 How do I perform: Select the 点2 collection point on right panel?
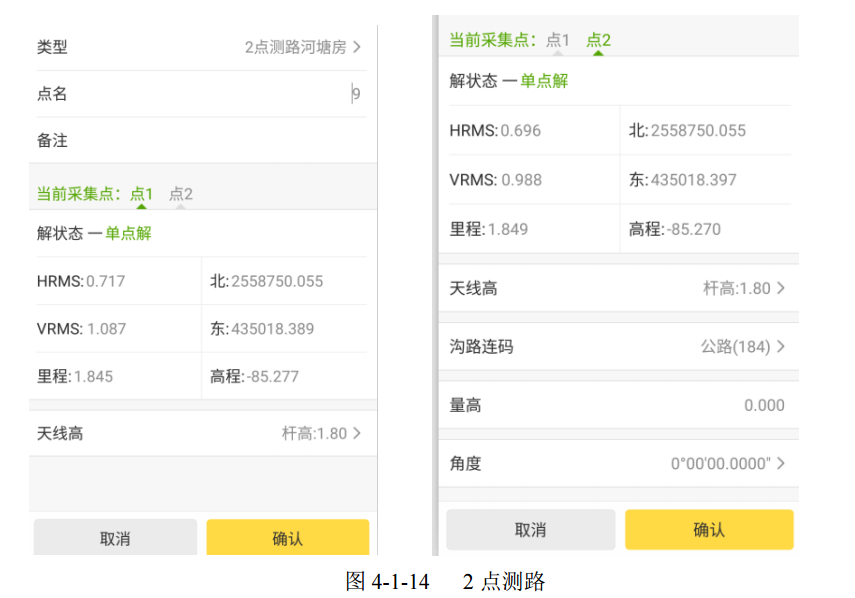597,40
